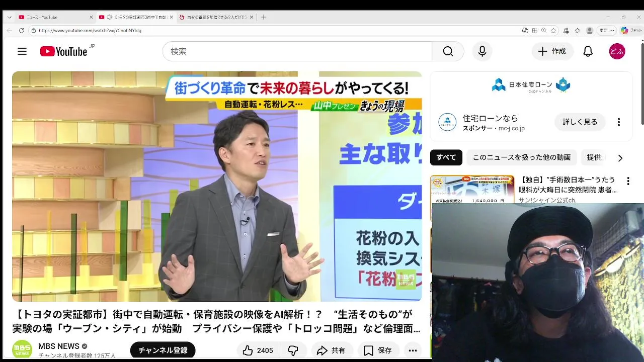Add this page to browser favorites
Screen dimensions: 644x362
553,30
